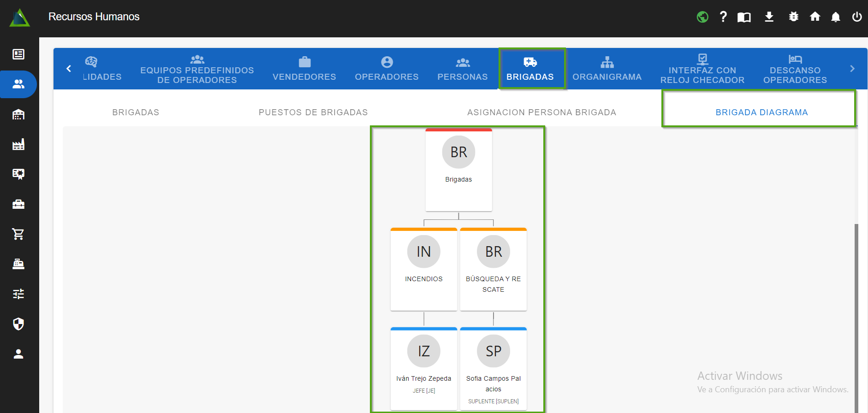The height and width of the screenshot is (413, 868).
Task: Open the security shield sidebar module
Action: pyautogui.click(x=18, y=324)
